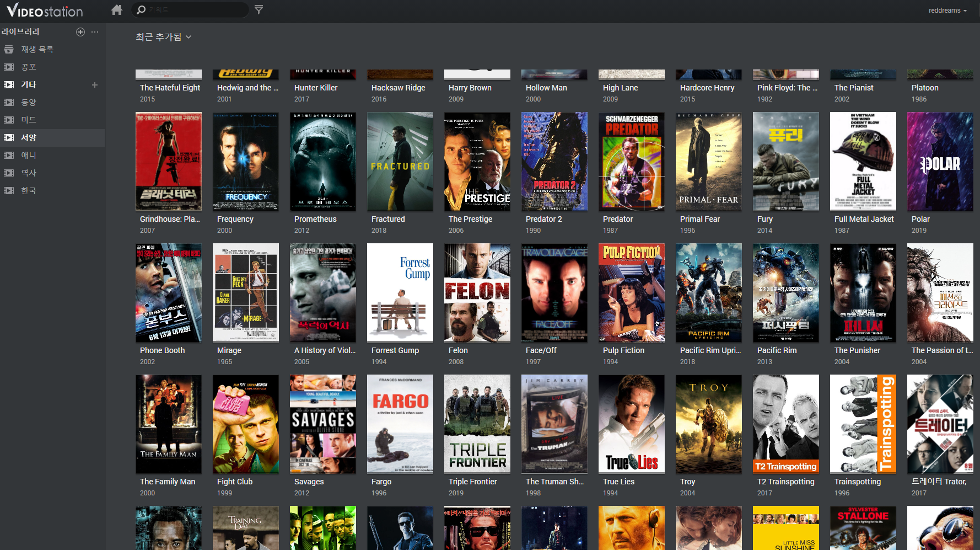Open the Phone Booth poster
Viewport: 980px width, 550px height.
[169, 293]
